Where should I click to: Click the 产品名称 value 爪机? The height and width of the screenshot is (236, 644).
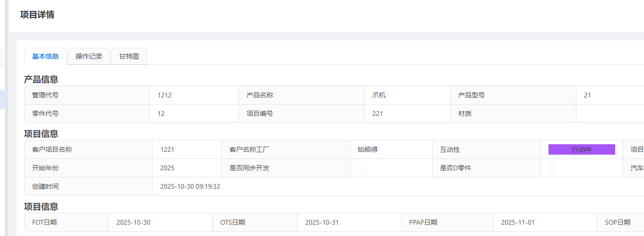click(379, 95)
